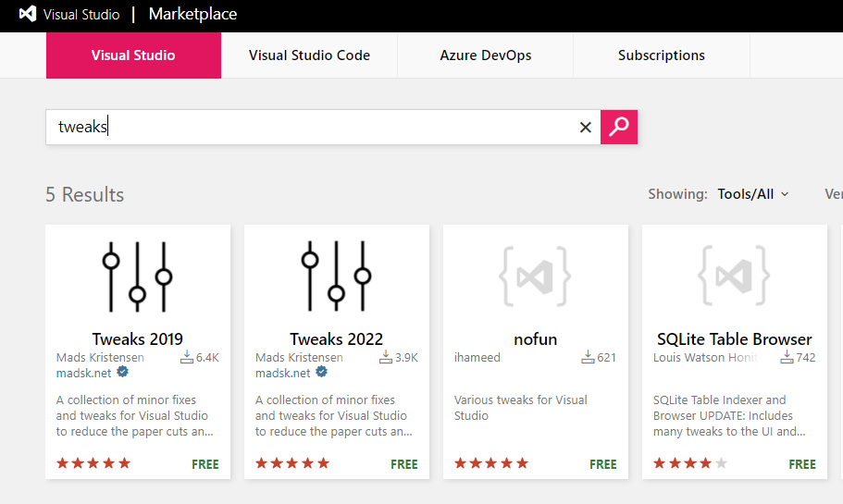Click 'Various tweaks for Visual Studio' description
This screenshot has width=843, height=504.
[x=520, y=408]
